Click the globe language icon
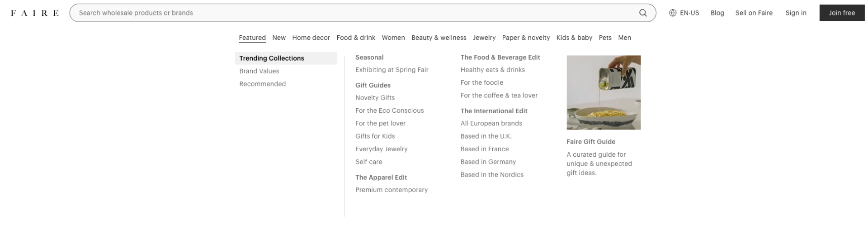 [x=673, y=13]
